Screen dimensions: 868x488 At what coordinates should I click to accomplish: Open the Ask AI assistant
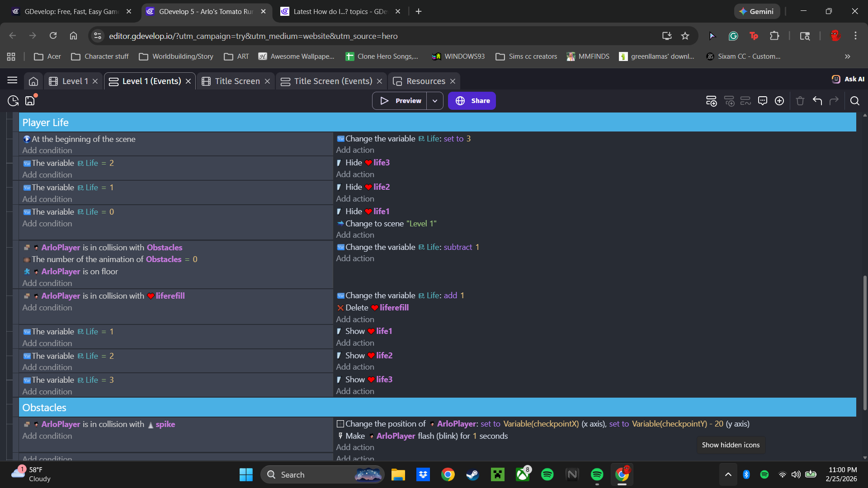(x=848, y=79)
